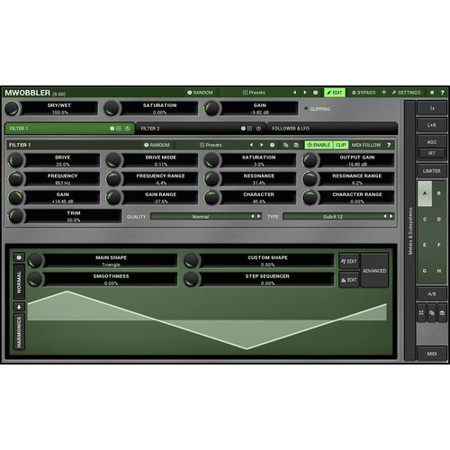The image size is (450, 450).
Task: Toggle the Limiter button
Action: click(432, 171)
